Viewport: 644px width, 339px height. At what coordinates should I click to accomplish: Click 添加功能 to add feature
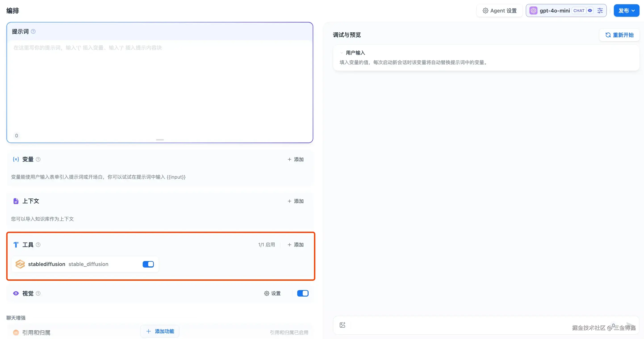pyautogui.click(x=160, y=331)
